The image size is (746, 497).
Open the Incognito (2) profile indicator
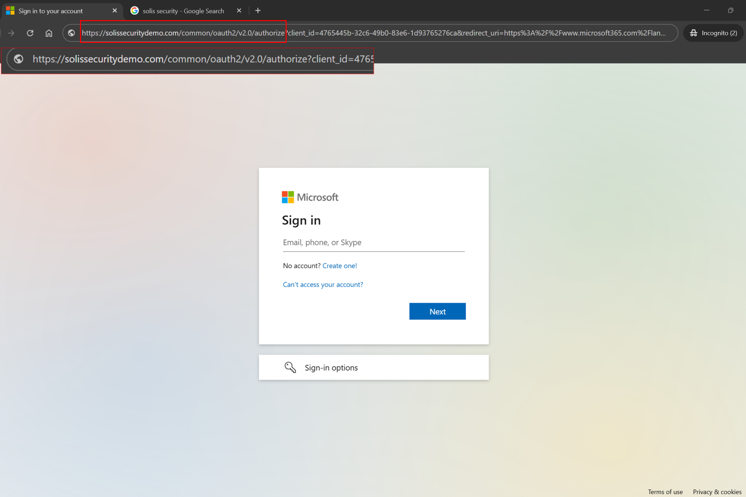tap(713, 33)
